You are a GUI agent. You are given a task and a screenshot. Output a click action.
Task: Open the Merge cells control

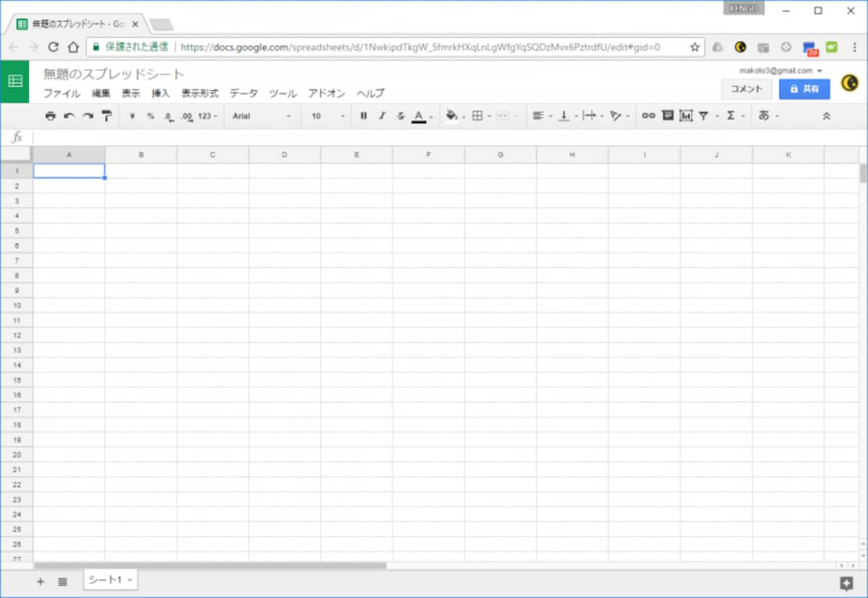click(x=507, y=116)
